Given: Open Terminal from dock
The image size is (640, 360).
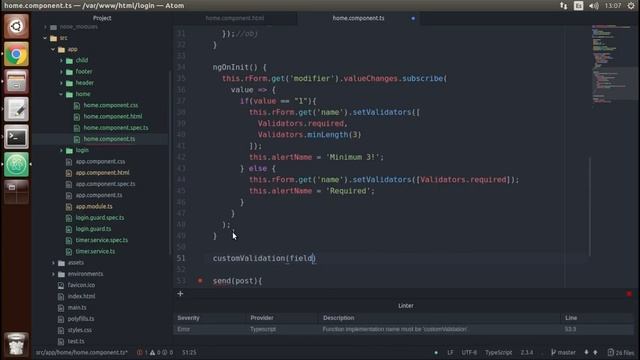Looking at the screenshot, I should (16, 137).
